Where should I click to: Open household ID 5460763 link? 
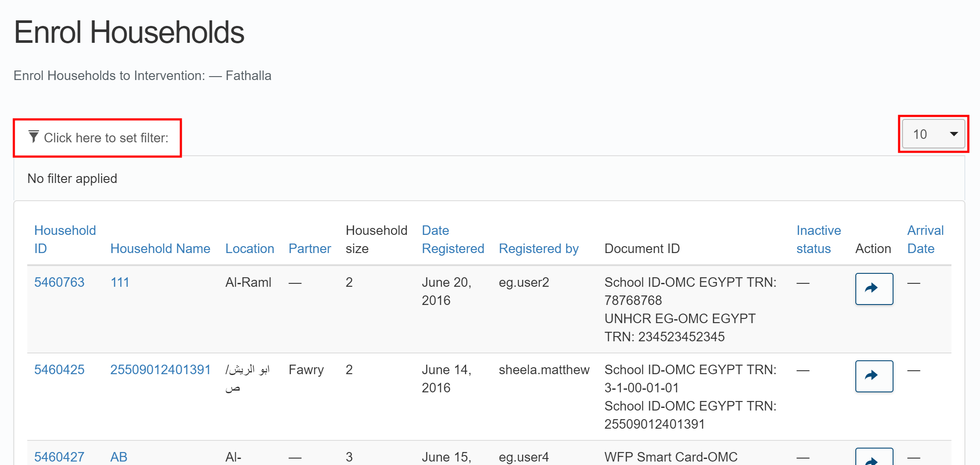coord(59,282)
